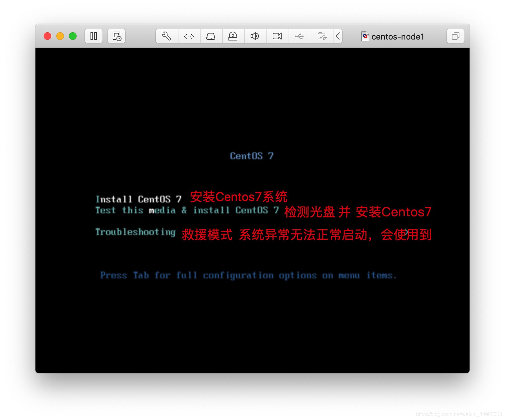Open the hard disk device icon
The image size is (505, 420).
[211, 36]
